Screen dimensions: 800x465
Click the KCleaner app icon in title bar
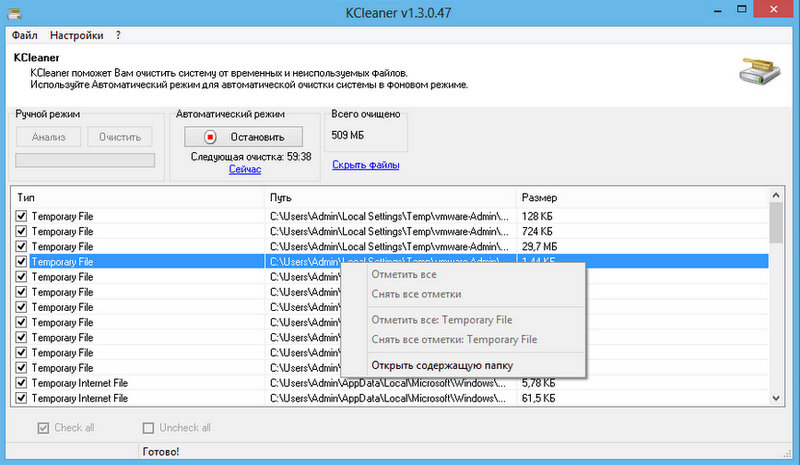coord(14,13)
